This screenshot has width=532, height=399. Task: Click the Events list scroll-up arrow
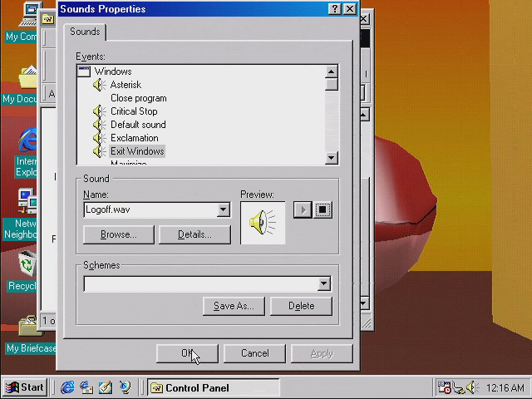tap(331, 71)
